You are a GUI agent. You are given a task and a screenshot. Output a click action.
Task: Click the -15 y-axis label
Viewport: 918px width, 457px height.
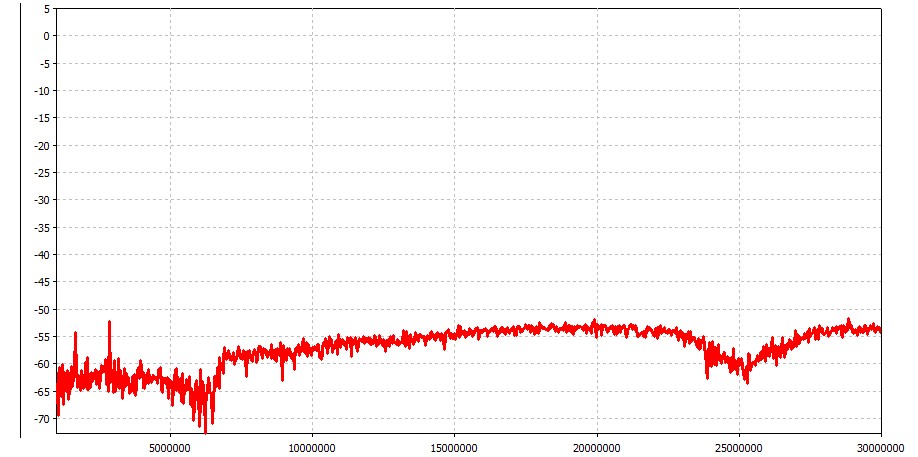pos(40,118)
